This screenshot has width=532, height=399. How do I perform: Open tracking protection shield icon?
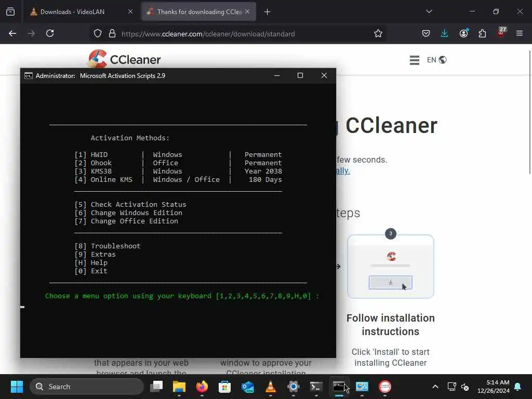click(98, 34)
